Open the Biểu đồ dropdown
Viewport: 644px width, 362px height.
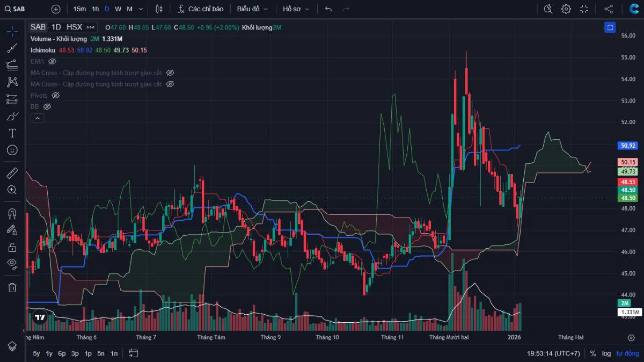tap(252, 9)
